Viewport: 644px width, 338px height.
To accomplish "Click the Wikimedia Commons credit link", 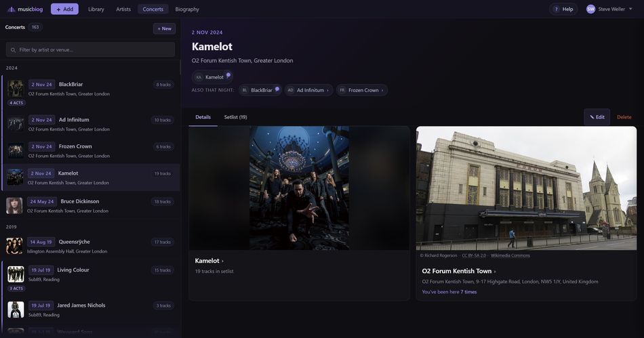I will [510, 255].
